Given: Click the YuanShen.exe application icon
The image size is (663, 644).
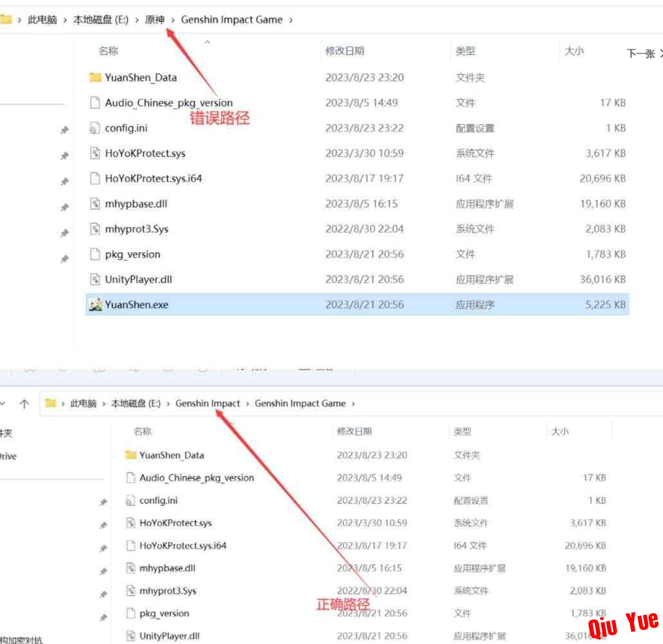Looking at the screenshot, I should (x=95, y=304).
